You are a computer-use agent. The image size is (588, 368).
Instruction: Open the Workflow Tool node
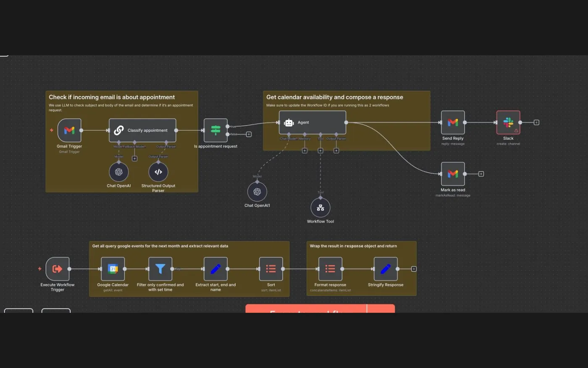320,208
